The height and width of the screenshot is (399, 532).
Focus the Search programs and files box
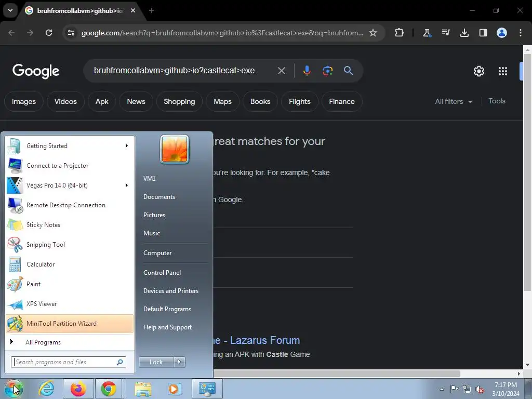click(x=69, y=362)
